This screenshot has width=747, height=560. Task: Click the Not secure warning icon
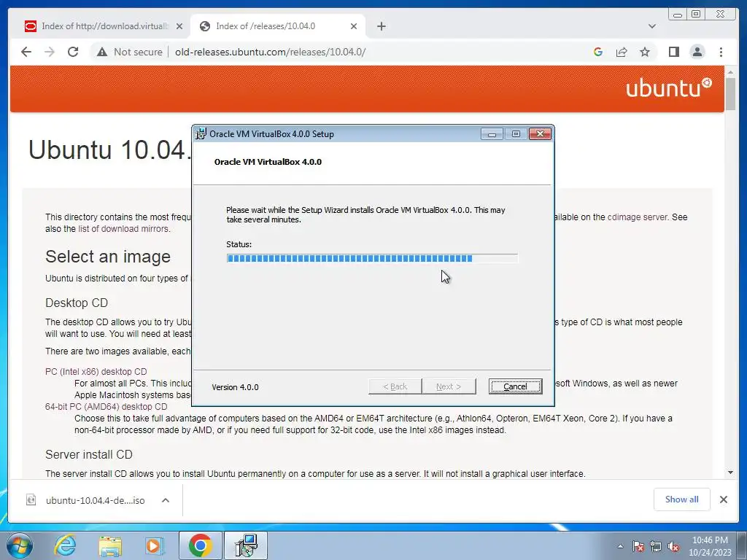[102, 52]
